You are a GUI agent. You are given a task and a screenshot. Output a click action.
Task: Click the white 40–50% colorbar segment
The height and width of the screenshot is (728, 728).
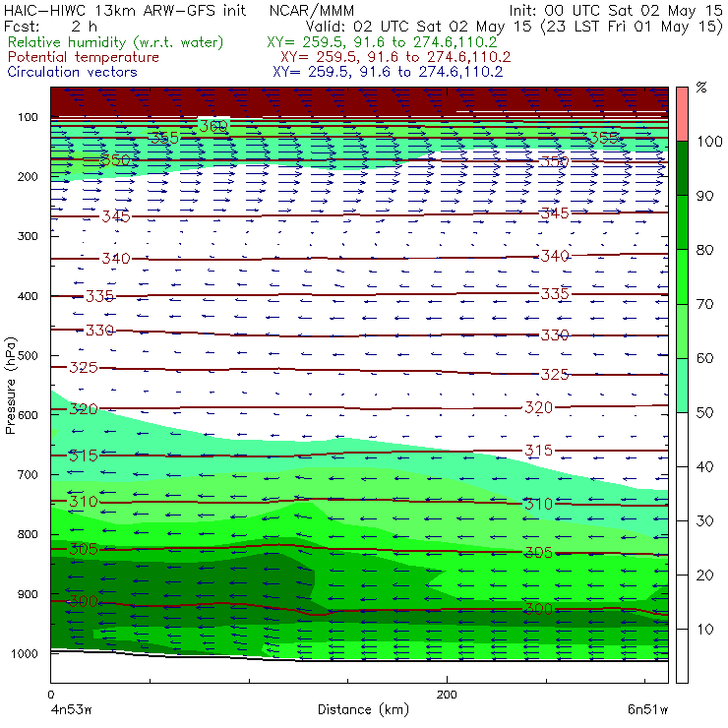[x=682, y=439]
